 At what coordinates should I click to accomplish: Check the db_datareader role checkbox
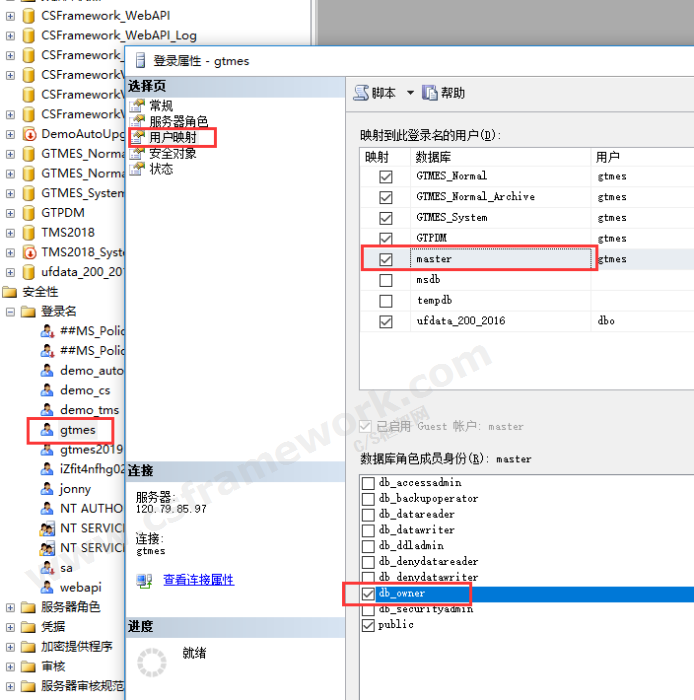click(x=368, y=514)
